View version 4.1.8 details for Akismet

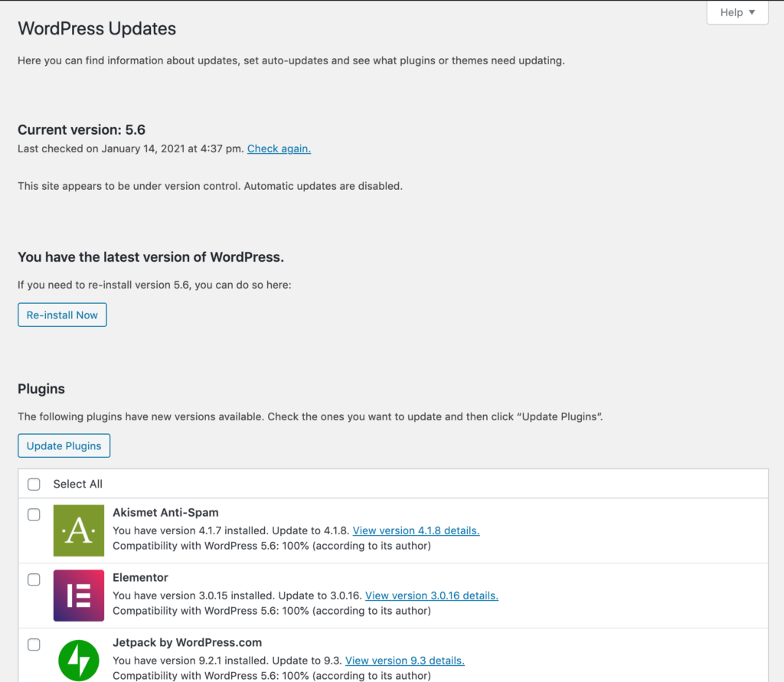[x=416, y=530]
